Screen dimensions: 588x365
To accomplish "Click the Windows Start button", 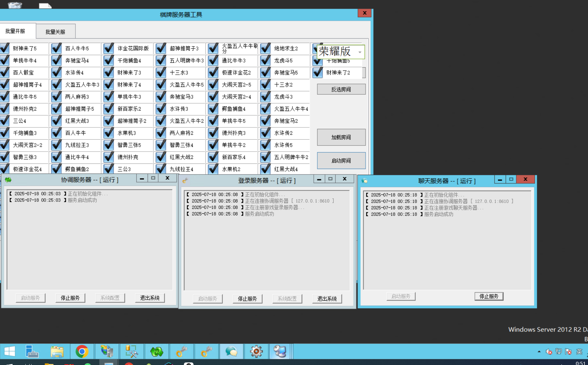I will coord(10,351).
